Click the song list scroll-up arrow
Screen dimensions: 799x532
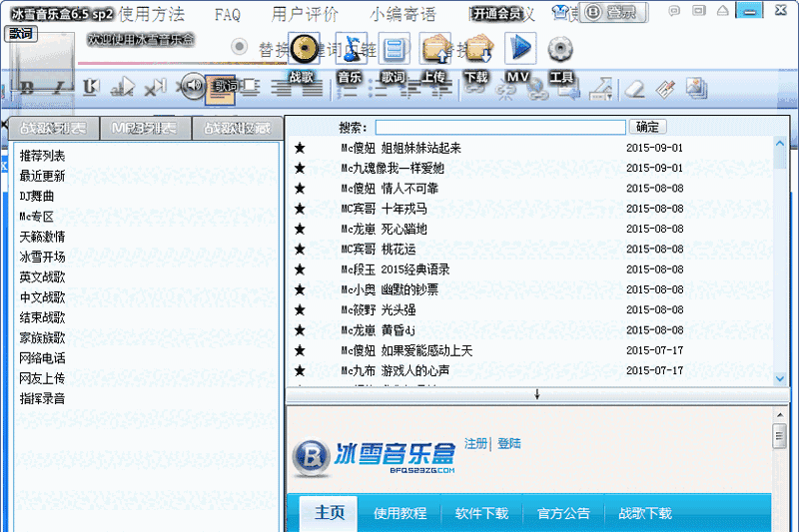779,144
